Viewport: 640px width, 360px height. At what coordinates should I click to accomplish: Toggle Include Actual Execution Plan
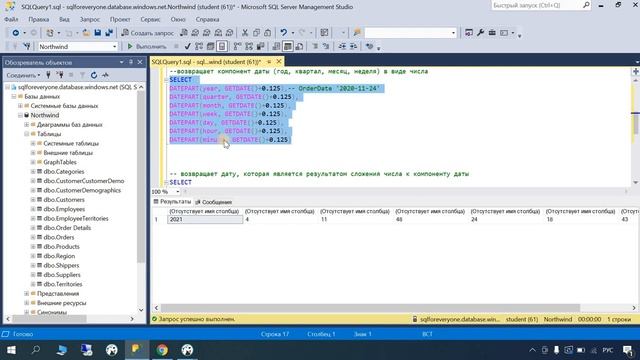(238, 47)
